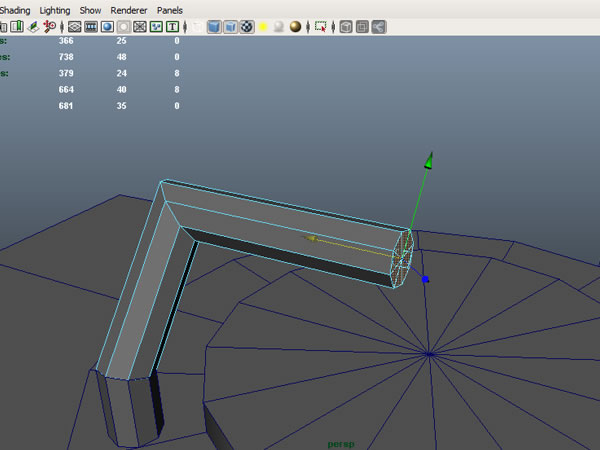Enable the resolution gate display
The width and height of the screenshot is (600, 450).
[107, 26]
